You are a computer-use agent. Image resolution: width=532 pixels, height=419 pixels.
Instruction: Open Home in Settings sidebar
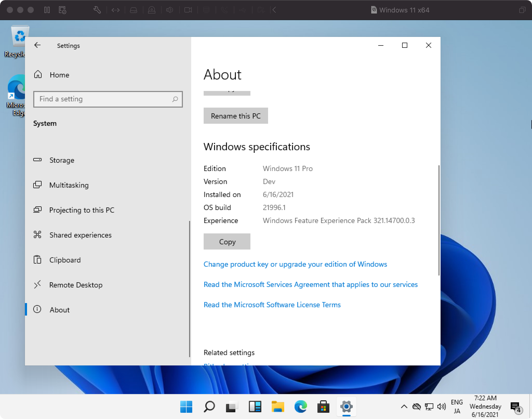coord(59,75)
